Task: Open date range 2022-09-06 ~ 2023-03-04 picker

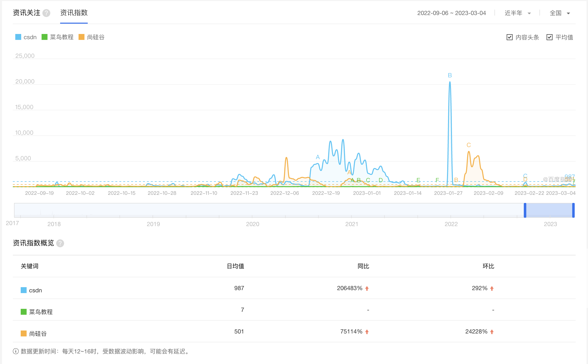Action: coord(451,13)
